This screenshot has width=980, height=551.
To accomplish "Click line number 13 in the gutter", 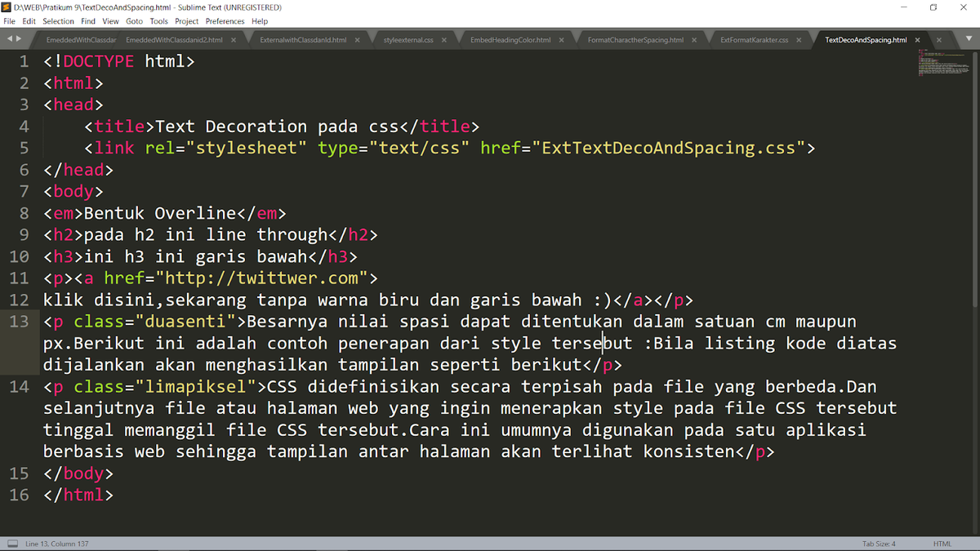I will click(x=19, y=322).
